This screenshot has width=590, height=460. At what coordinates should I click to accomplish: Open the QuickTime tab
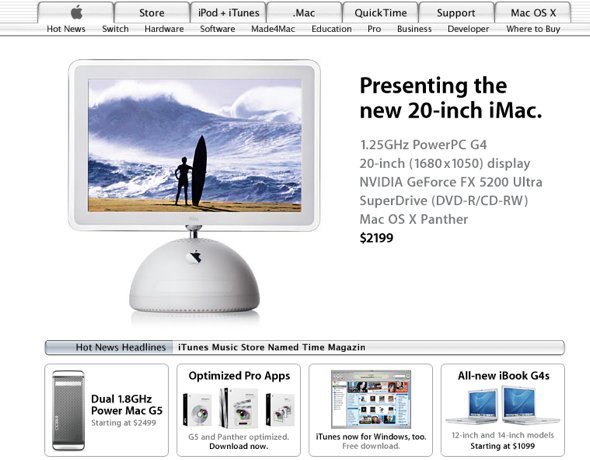pos(380,12)
